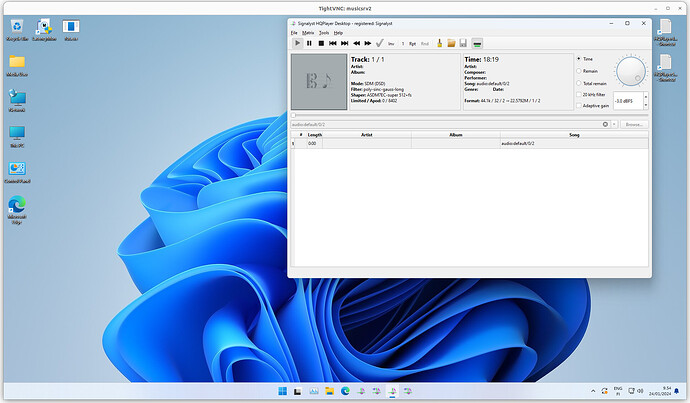Open a playlist via the folder icon
The image size is (690, 403).
(451, 43)
